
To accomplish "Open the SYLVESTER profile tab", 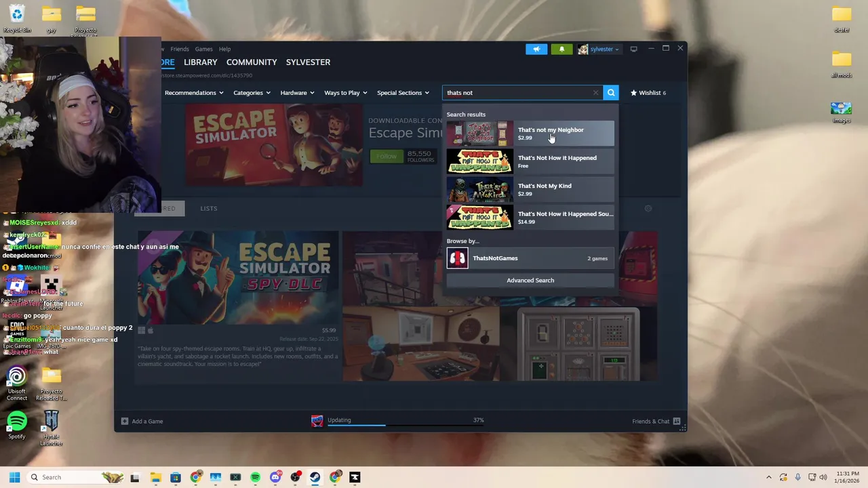I will point(308,62).
